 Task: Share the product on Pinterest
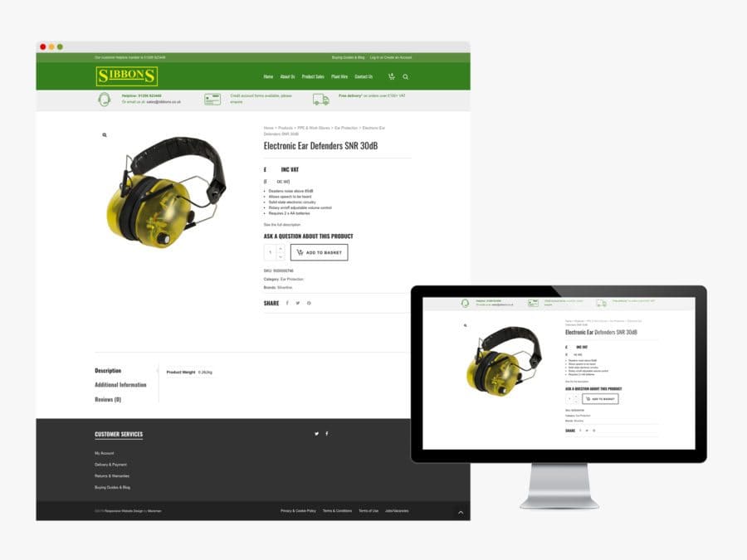(309, 303)
